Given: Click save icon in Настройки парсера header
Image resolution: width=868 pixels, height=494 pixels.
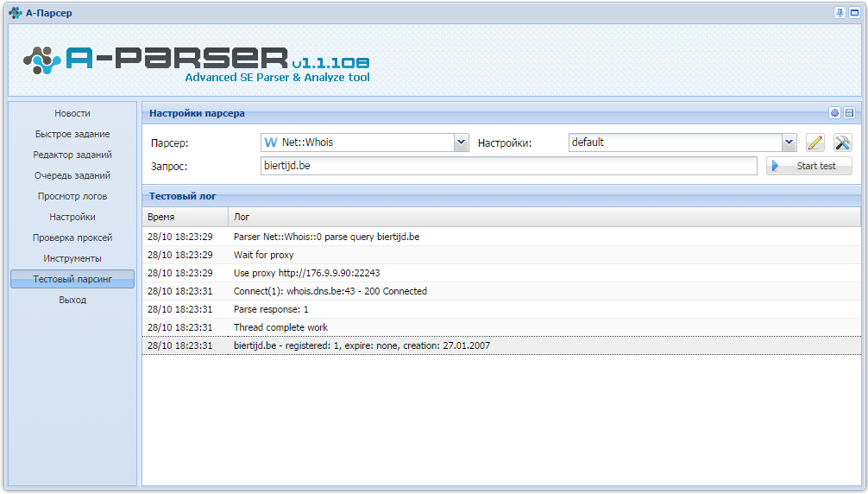Looking at the screenshot, I should [849, 113].
